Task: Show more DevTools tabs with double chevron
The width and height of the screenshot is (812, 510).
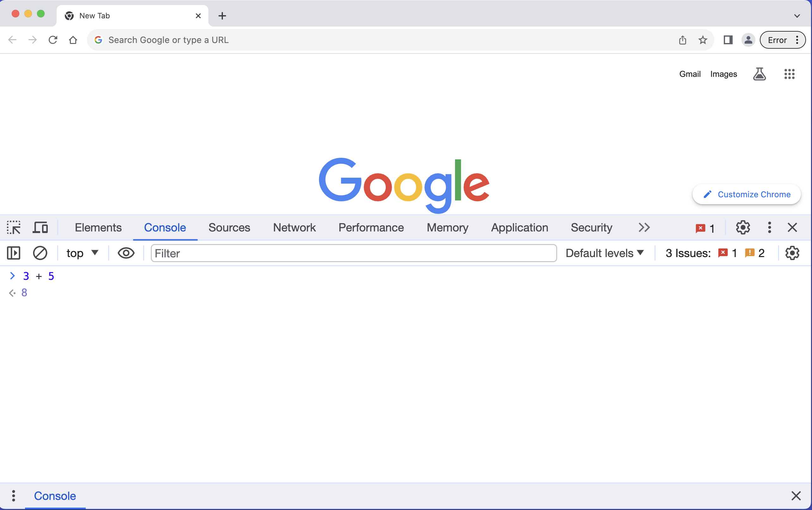Action: coord(644,228)
